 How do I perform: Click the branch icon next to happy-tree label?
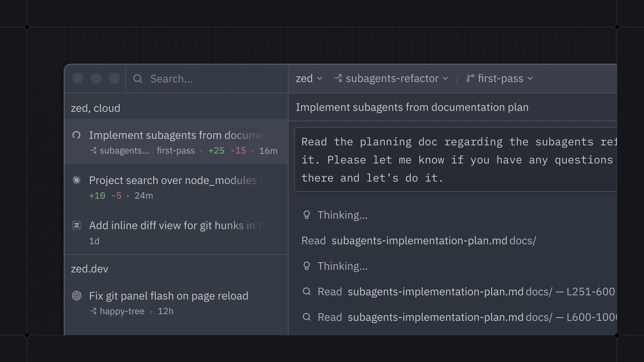[x=93, y=311]
